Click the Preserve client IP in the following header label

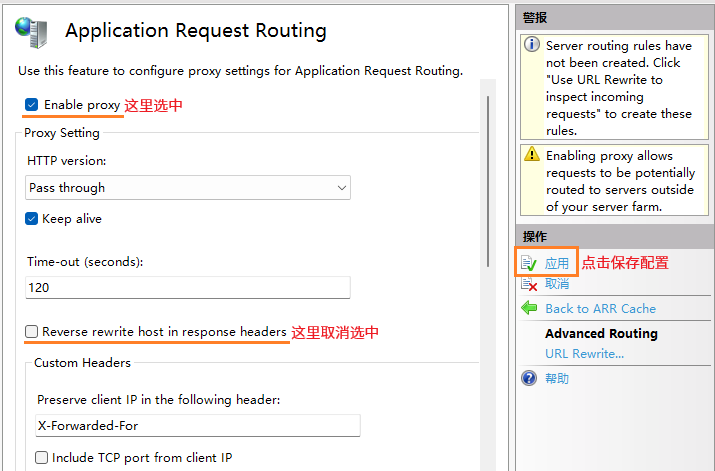point(159,400)
